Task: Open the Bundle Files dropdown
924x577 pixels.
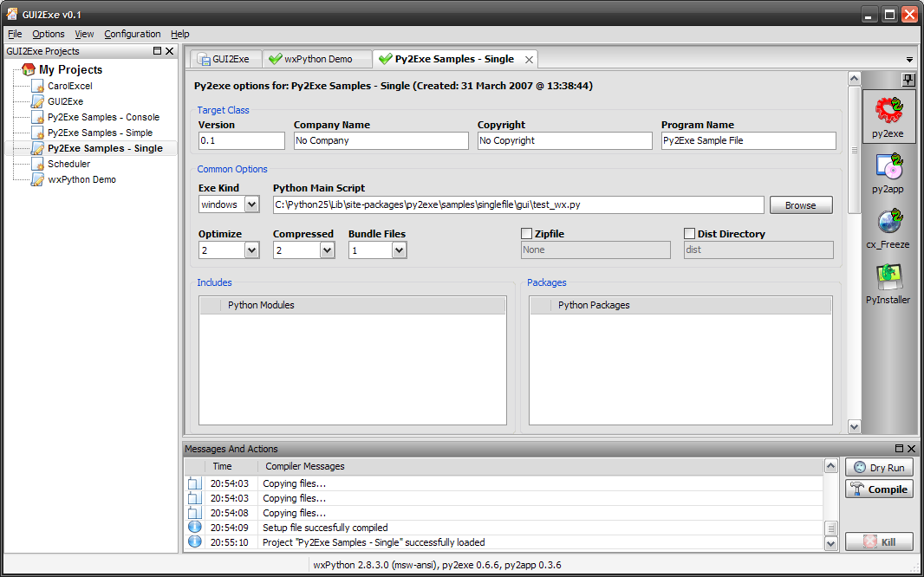Action: (399, 250)
